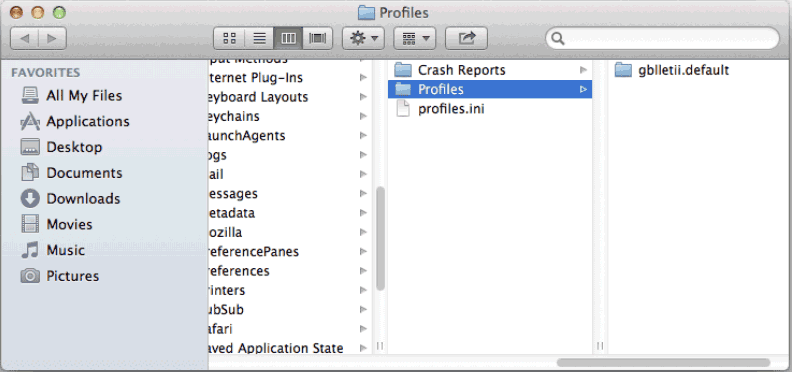Open the item arrangement dropdown
The width and height of the screenshot is (792, 372).
[x=414, y=38]
